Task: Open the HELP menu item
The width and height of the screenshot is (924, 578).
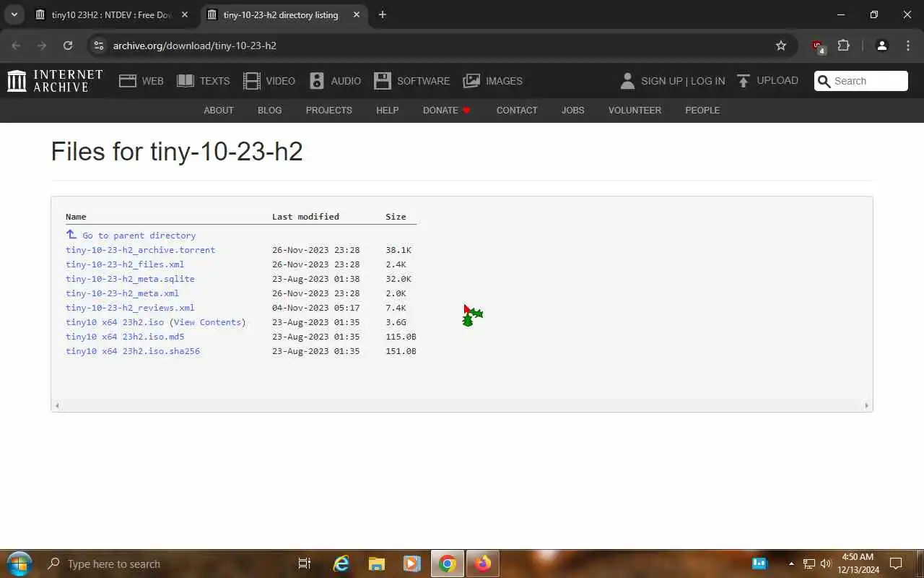Action: [x=388, y=111]
